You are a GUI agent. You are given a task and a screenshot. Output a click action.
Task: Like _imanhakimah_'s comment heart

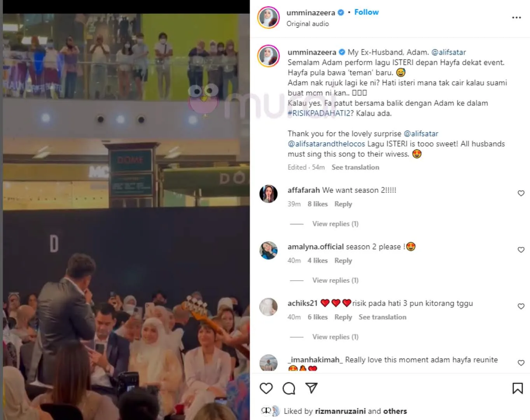coord(521,363)
